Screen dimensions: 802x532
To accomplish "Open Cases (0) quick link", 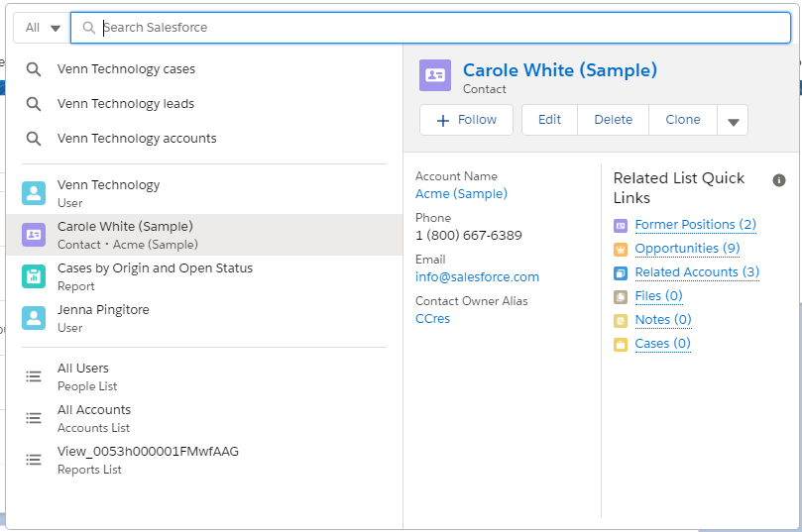I will click(x=663, y=344).
